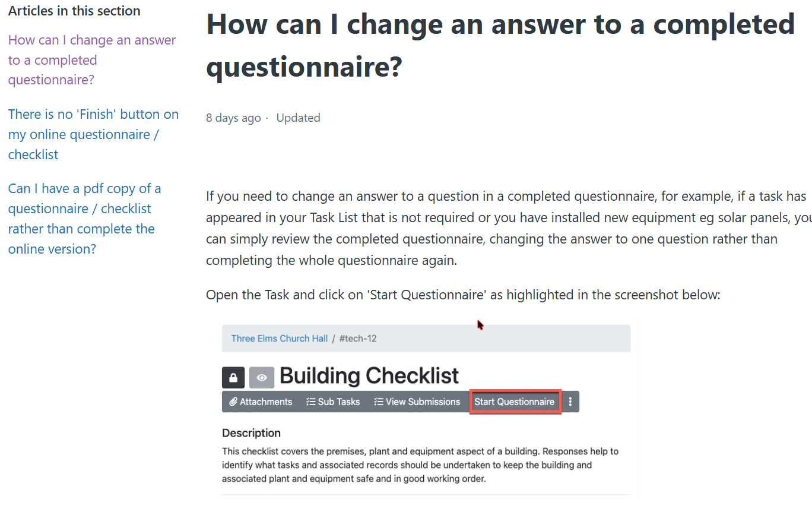Expand the three-dot more options menu
Screen dimensions: 812x512
pos(570,402)
